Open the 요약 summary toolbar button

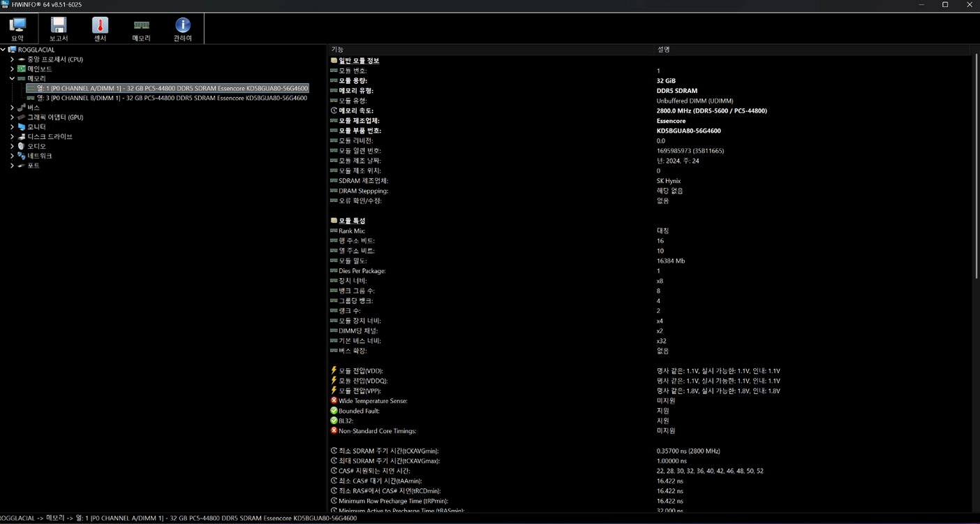tap(17, 29)
